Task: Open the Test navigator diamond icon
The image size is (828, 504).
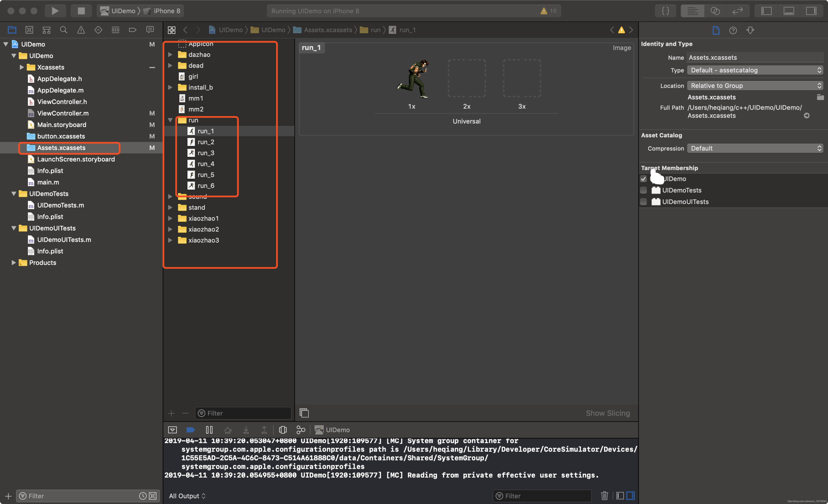Action: coord(98,30)
